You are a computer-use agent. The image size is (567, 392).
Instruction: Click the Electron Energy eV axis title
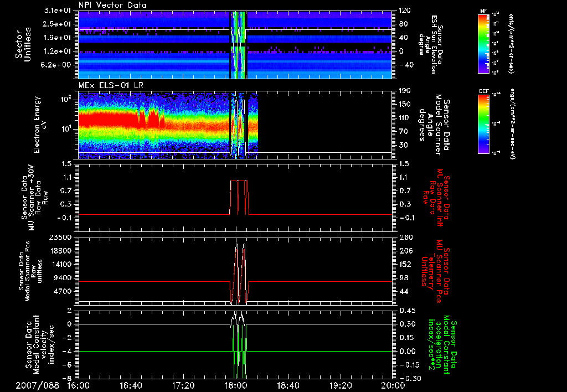click(x=40, y=125)
